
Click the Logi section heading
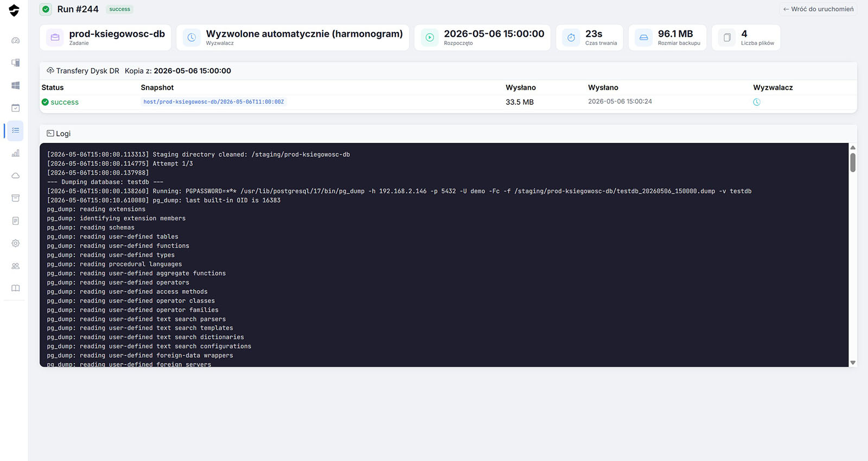tap(63, 134)
